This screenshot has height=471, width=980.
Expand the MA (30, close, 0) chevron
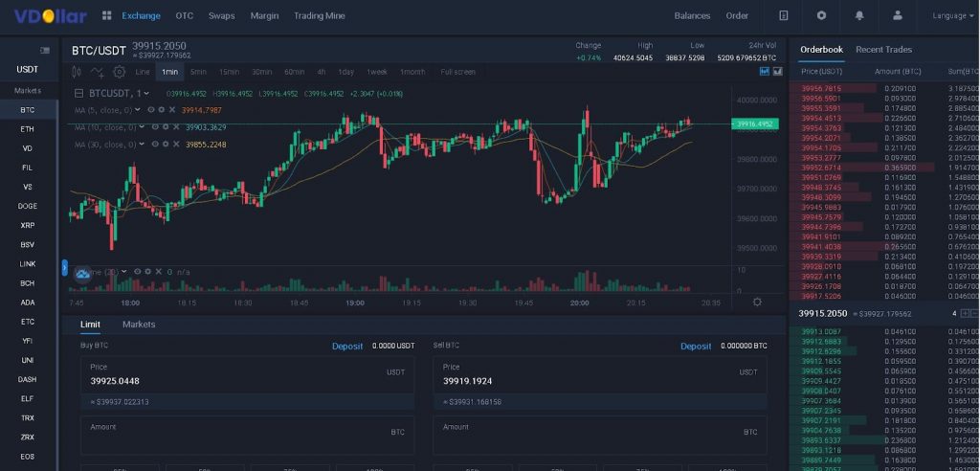tap(142, 145)
